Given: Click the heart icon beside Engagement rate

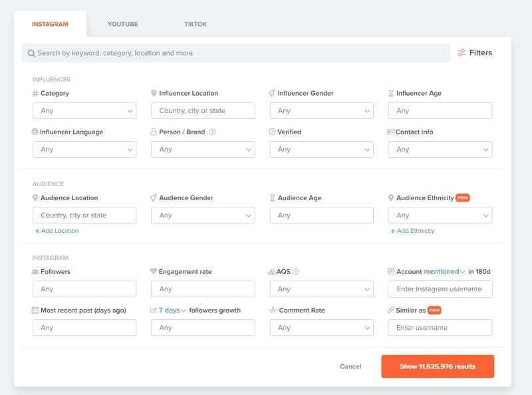Looking at the screenshot, I should tap(154, 271).
